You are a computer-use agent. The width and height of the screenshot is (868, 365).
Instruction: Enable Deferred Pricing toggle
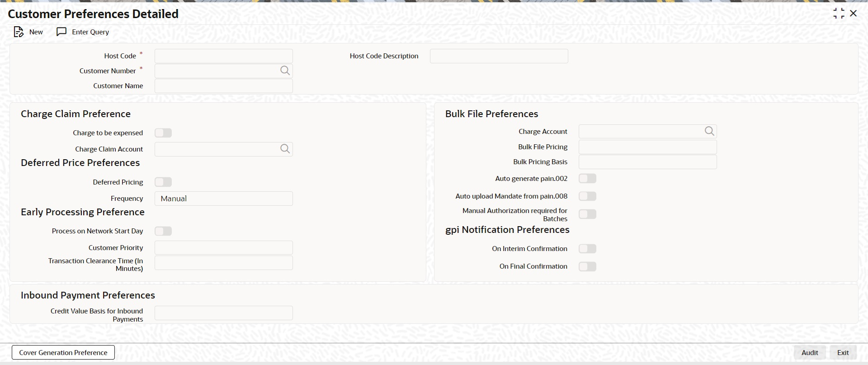pyautogui.click(x=163, y=182)
